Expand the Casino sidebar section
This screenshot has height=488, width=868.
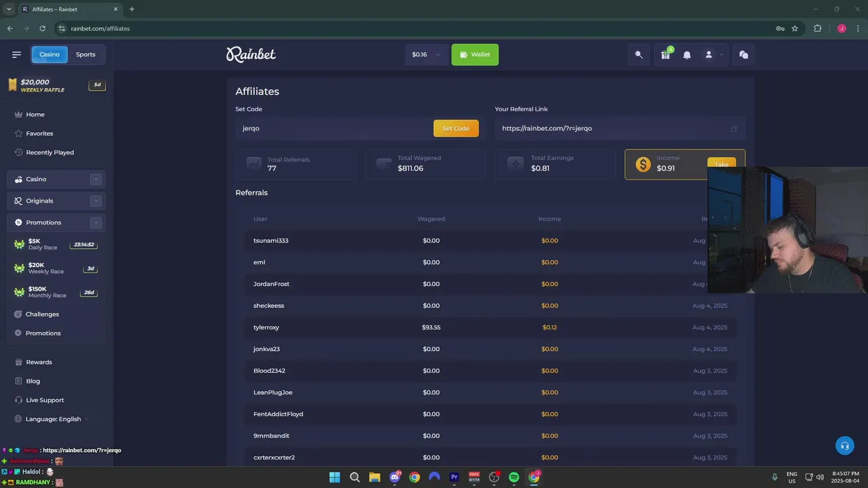96,179
